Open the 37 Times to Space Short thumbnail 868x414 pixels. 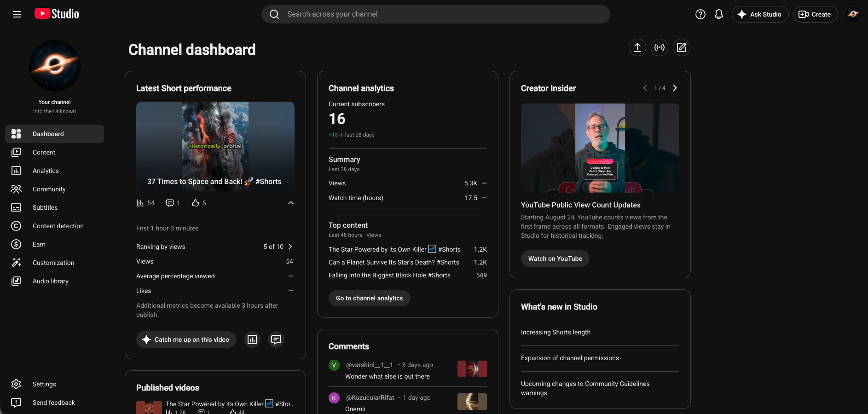[215, 146]
